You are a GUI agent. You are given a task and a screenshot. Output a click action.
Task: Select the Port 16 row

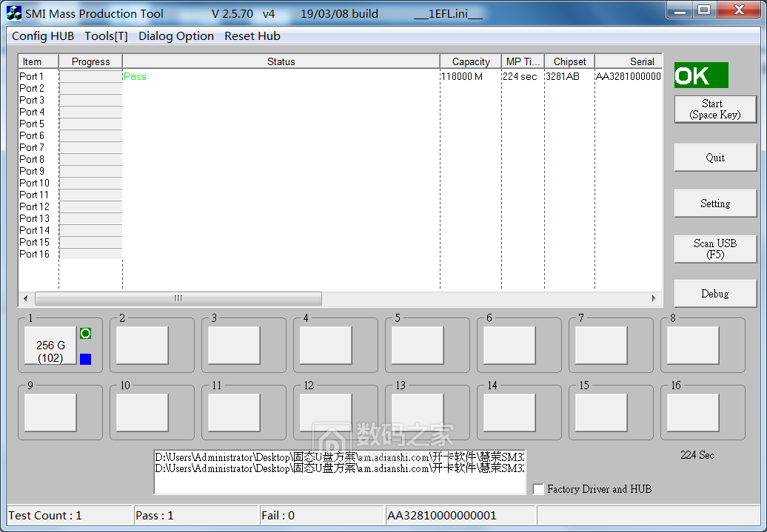340,254
